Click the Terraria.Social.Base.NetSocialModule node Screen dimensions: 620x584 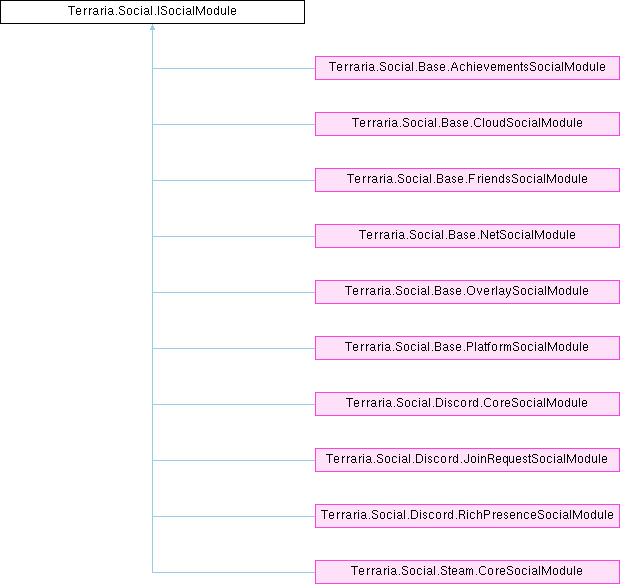pyautogui.click(x=467, y=236)
